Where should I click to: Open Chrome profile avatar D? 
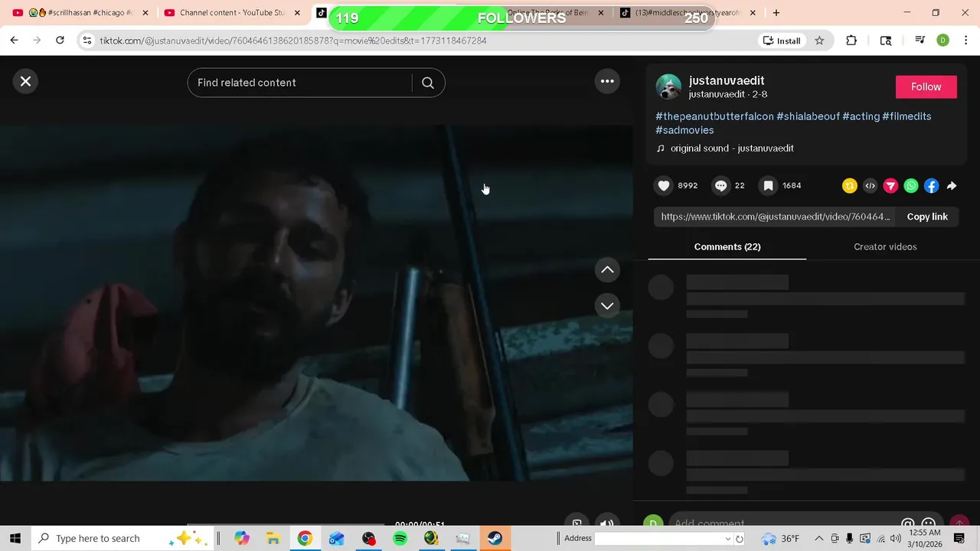click(x=943, y=41)
